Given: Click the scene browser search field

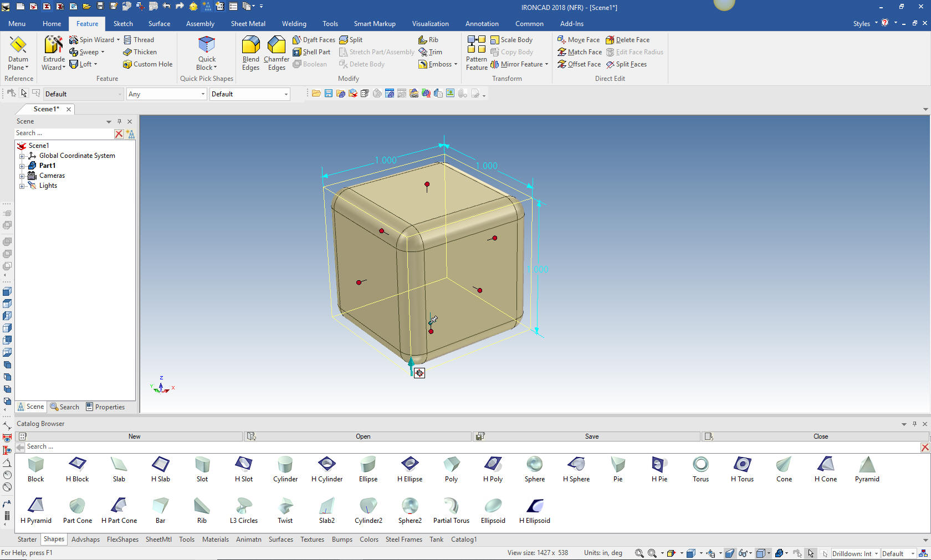Looking at the screenshot, I should coord(64,133).
